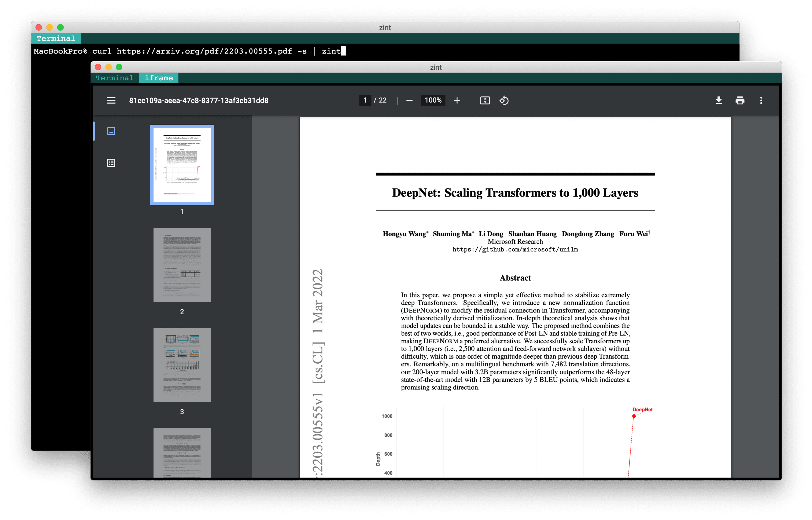The image size is (812, 520).
Task: Zoom out with the minus icon
Action: (x=409, y=101)
